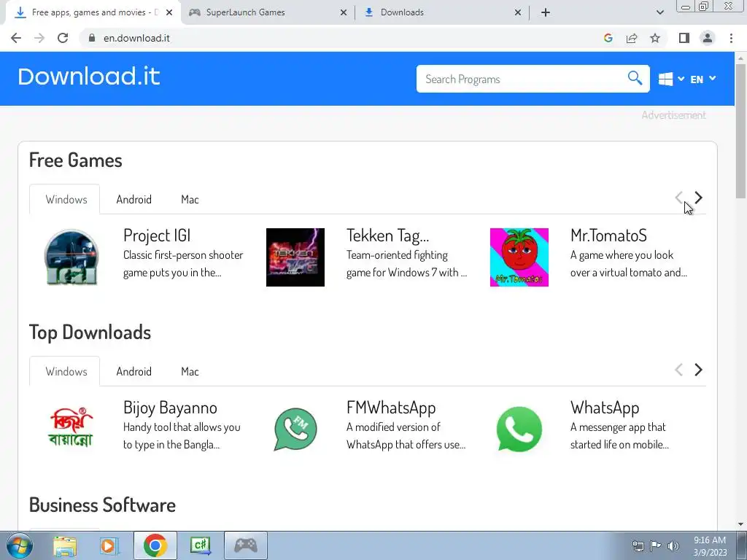Open the Bijoy Bayanno title link

pyautogui.click(x=170, y=408)
